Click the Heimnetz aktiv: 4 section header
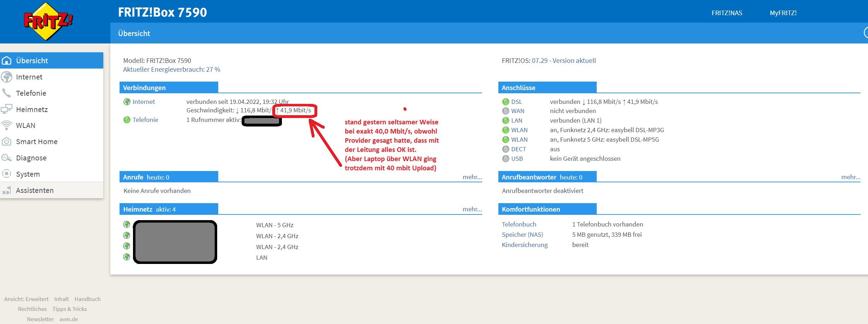The width and height of the screenshot is (868, 324). coord(169,209)
